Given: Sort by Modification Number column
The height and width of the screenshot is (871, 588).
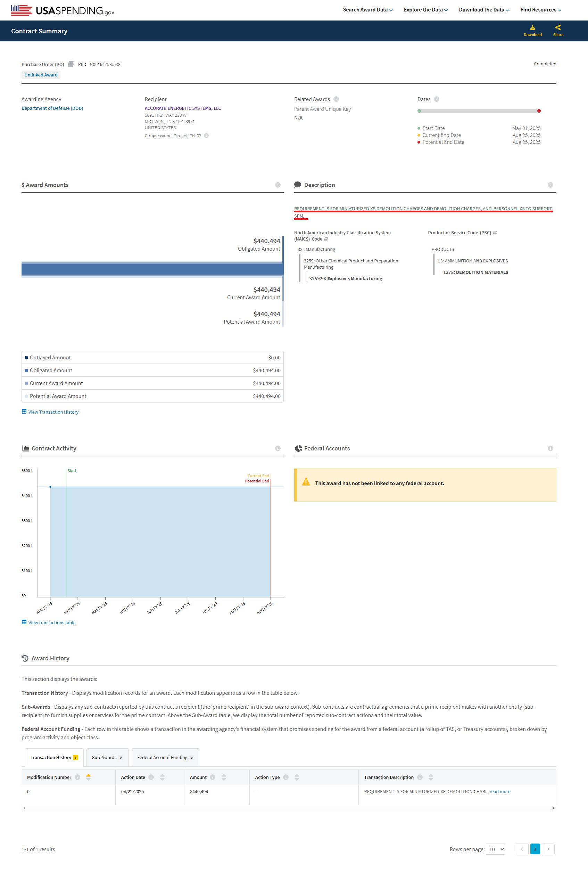Looking at the screenshot, I should coord(88,777).
